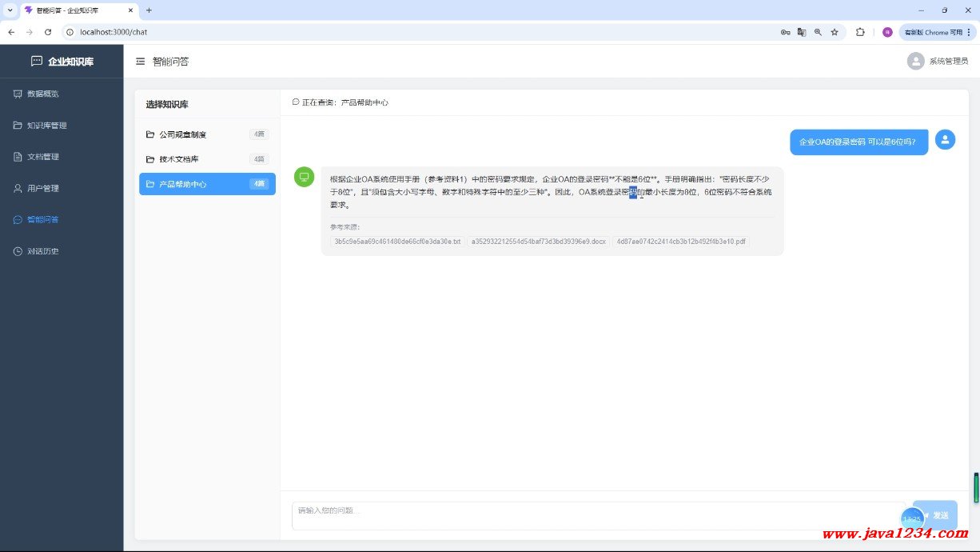Viewport: 980px width, 552px height.
Task: Click the system administrator avatar icon
Action: click(915, 62)
